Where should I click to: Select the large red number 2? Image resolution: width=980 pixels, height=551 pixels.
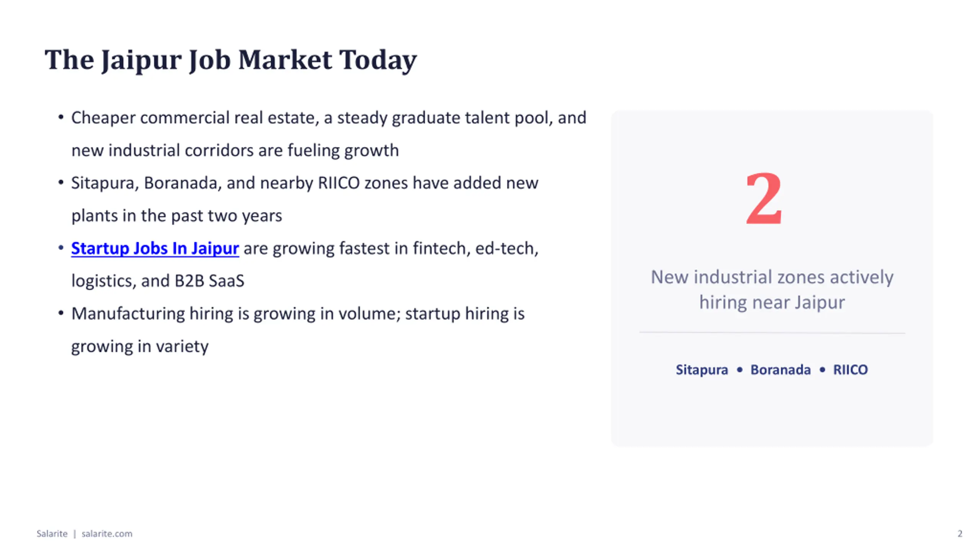764,199
